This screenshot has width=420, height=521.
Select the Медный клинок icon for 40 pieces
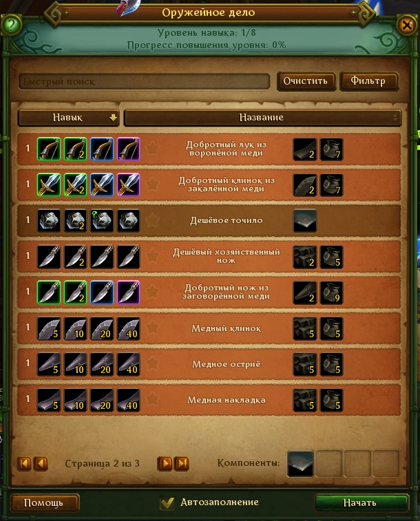coord(129,328)
